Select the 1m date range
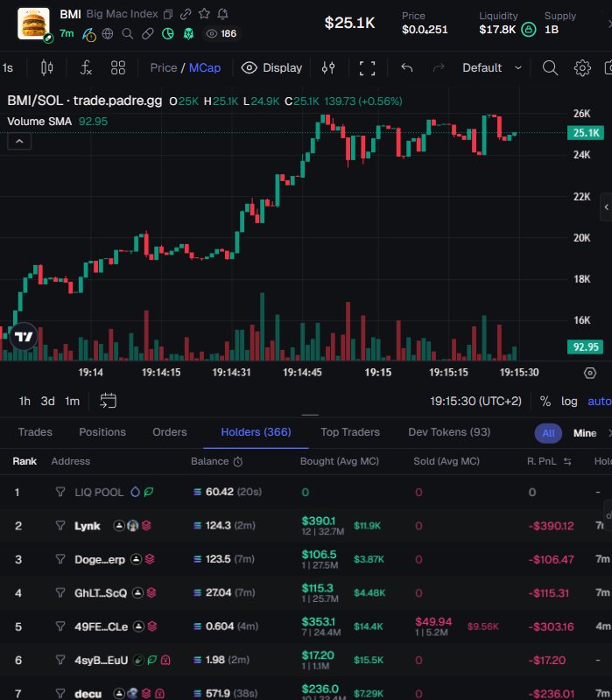 tap(72, 401)
